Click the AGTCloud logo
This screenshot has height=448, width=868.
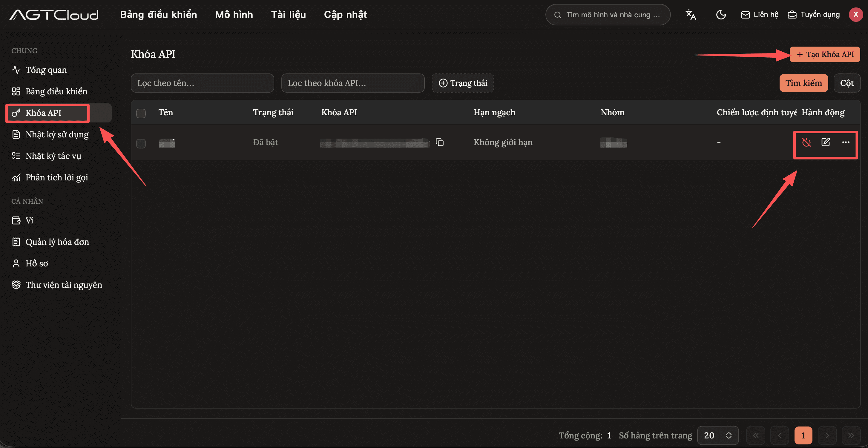pyautogui.click(x=54, y=14)
